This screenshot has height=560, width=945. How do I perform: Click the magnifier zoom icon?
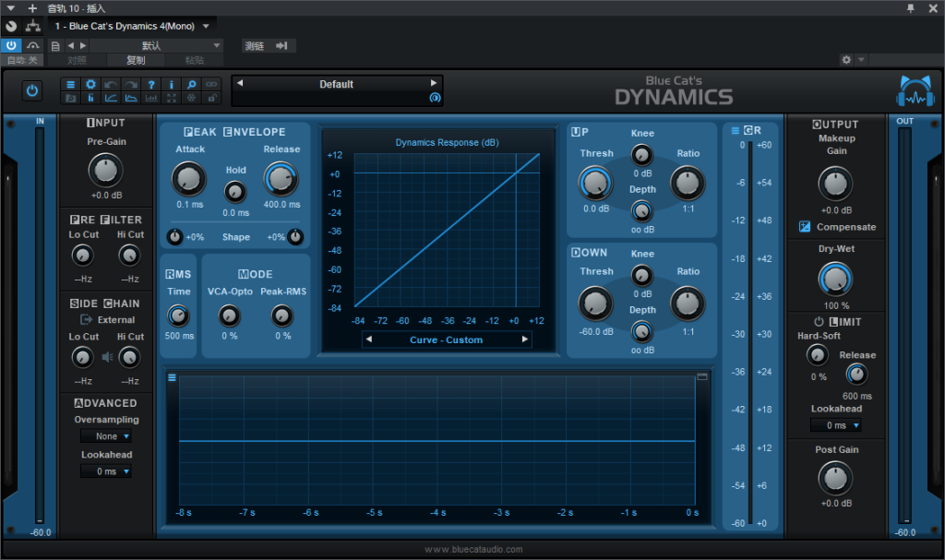192,84
